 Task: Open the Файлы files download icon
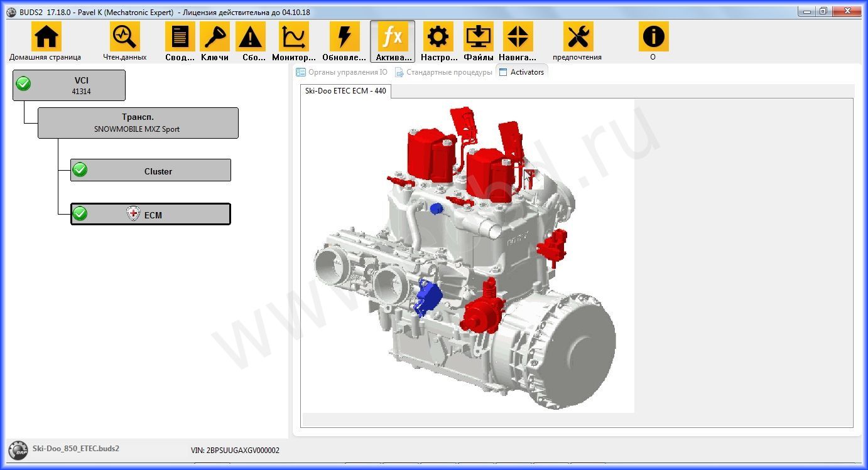[x=479, y=36]
